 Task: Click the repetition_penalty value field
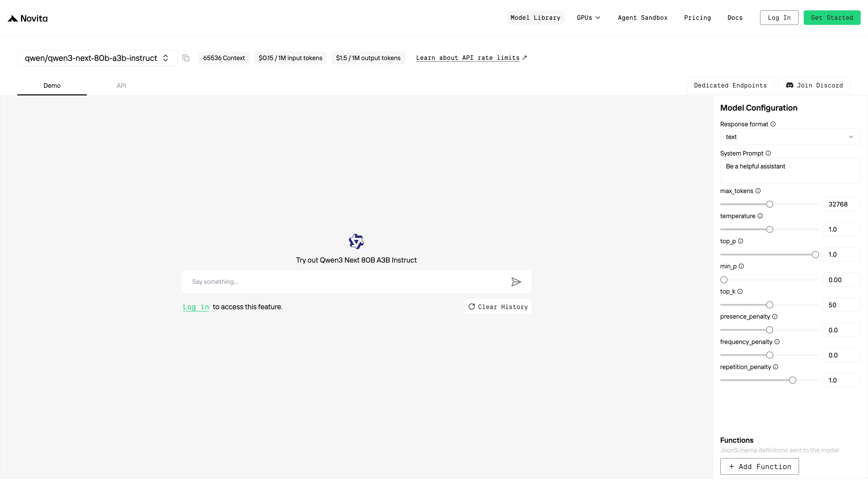pyautogui.click(x=841, y=380)
